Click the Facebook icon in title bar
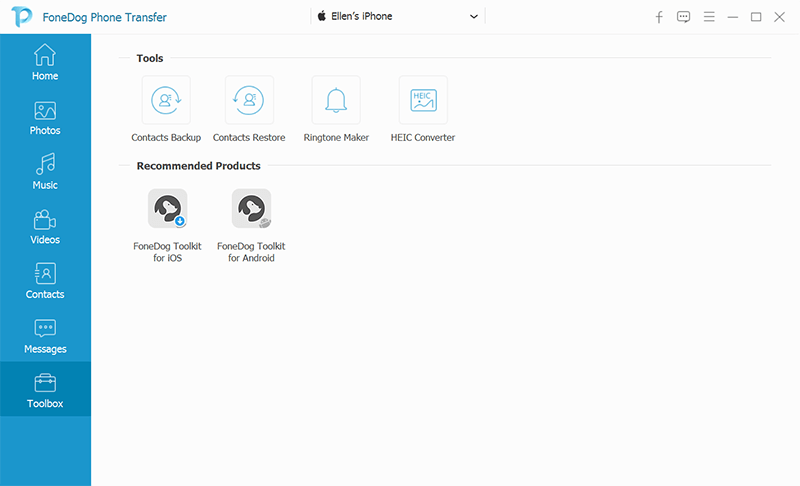Image resolution: width=800 pixels, height=486 pixels. (x=659, y=17)
